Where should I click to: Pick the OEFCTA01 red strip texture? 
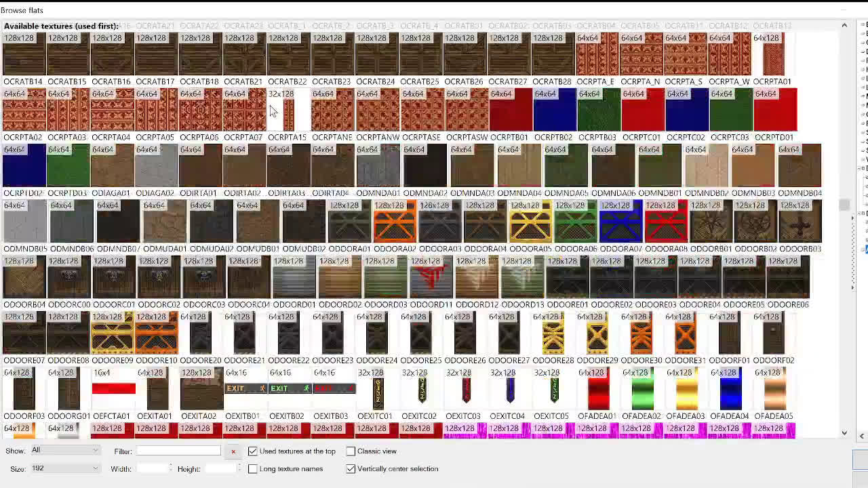[113, 388]
